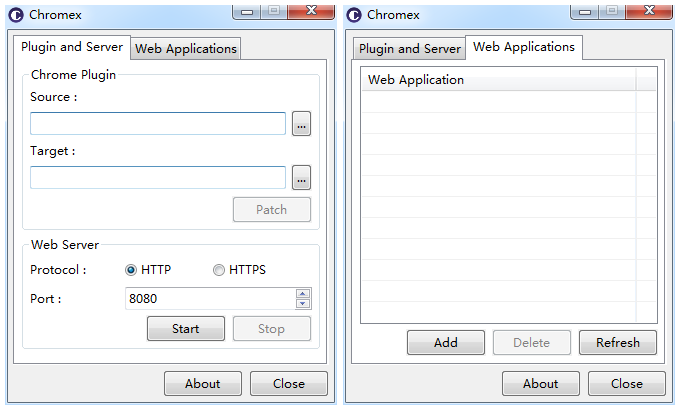Click the Port number field showing 8080
The image size is (679, 410).
(210, 299)
